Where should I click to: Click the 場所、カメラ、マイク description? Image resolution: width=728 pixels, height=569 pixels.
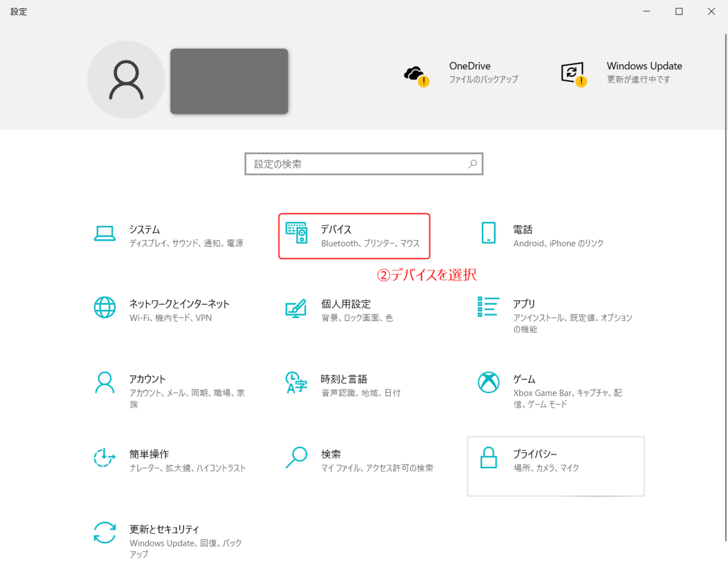(546, 468)
